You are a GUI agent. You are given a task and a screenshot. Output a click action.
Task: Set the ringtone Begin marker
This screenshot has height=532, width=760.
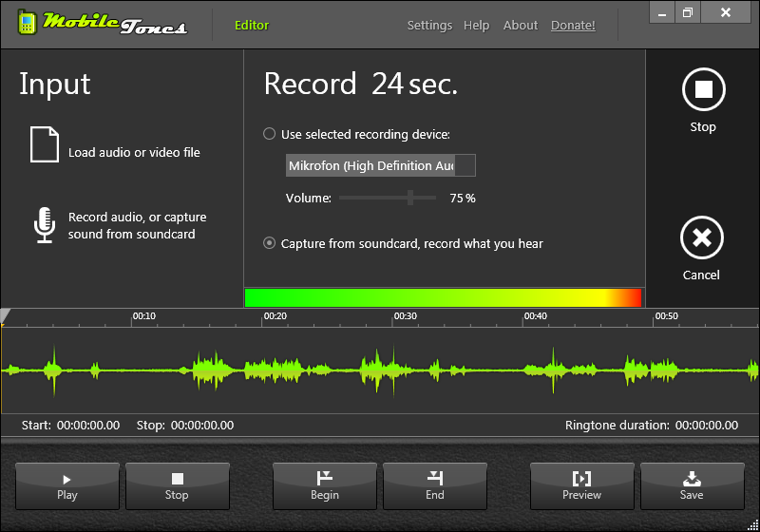coord(324,485)
